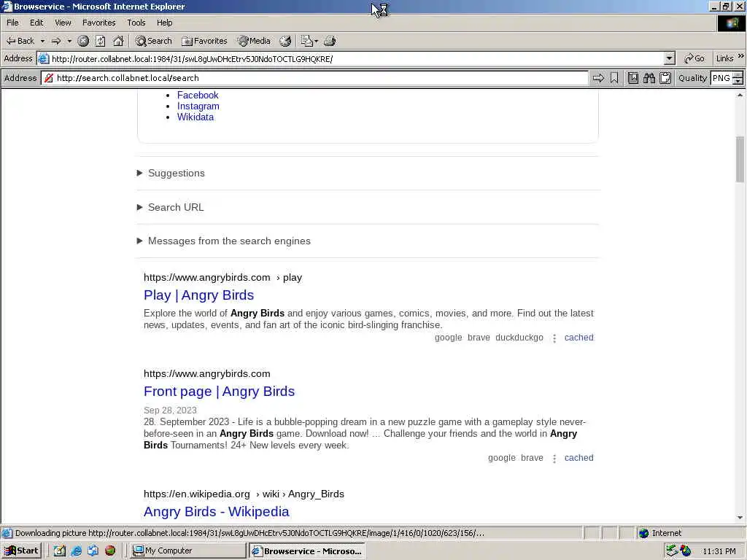
Task: Click the Browservice address field with search URL
Action: [314, 78]
